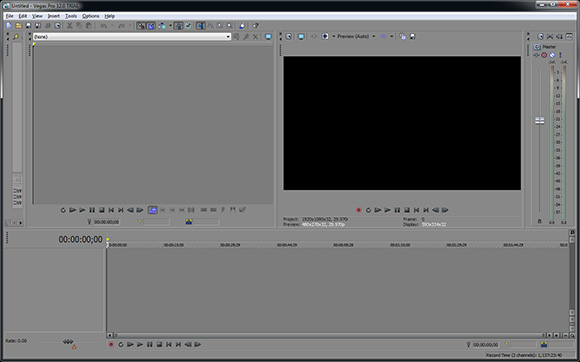Pause playback in the trimmer transport bar

(x=92, y=210)
